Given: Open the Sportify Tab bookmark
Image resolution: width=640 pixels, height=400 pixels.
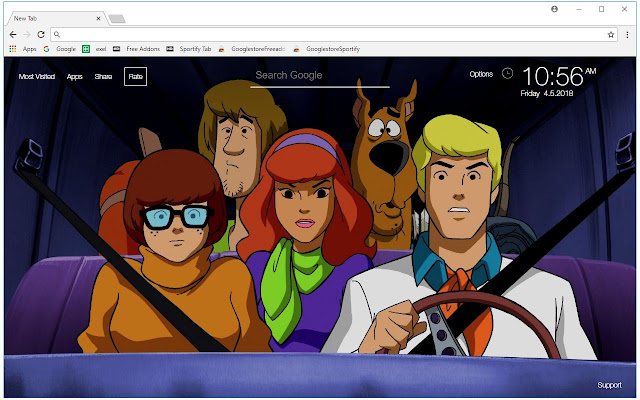Looking at the screenshot, I should [189, 49].
